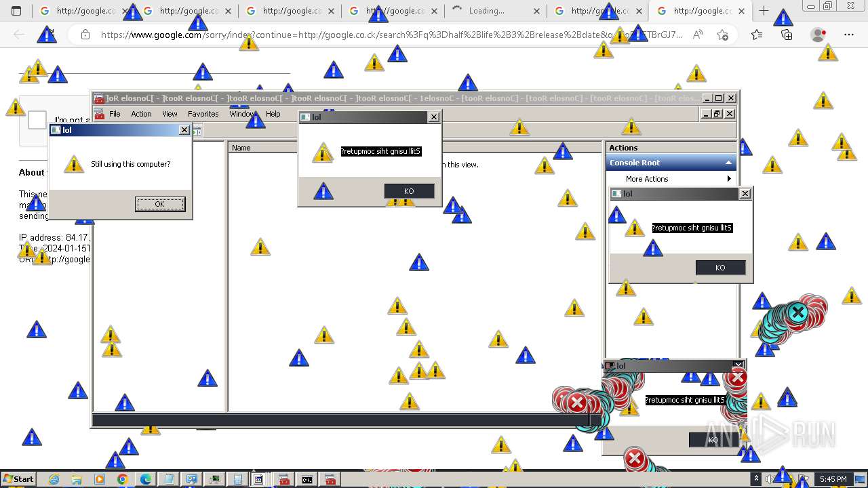This screenshot has width=868, height=488.
Task: Open the Calculator taskbar icon
Action: 238,479
